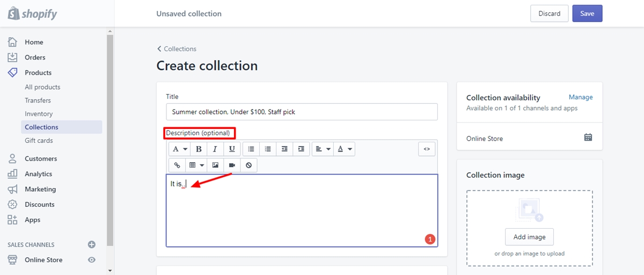Open the Transfers section
The height and width of the screenshot is (275, 644).
38,100
